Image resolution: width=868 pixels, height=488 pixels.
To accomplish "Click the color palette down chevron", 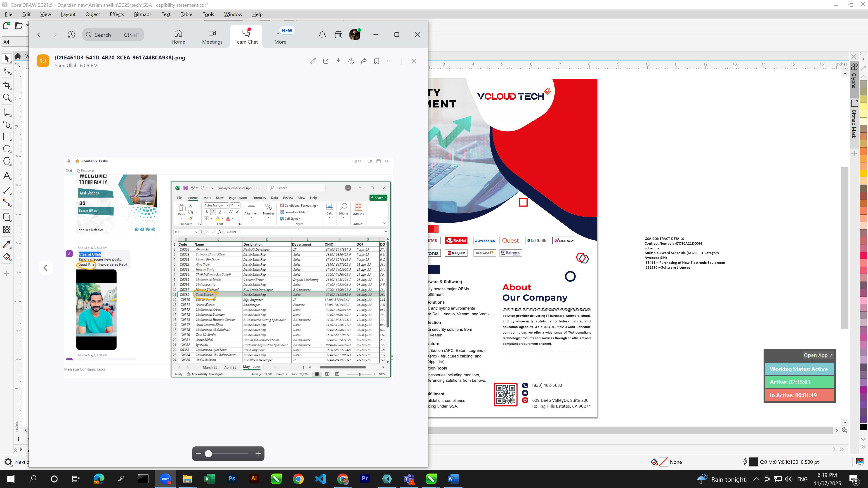I will coord(863,439).
